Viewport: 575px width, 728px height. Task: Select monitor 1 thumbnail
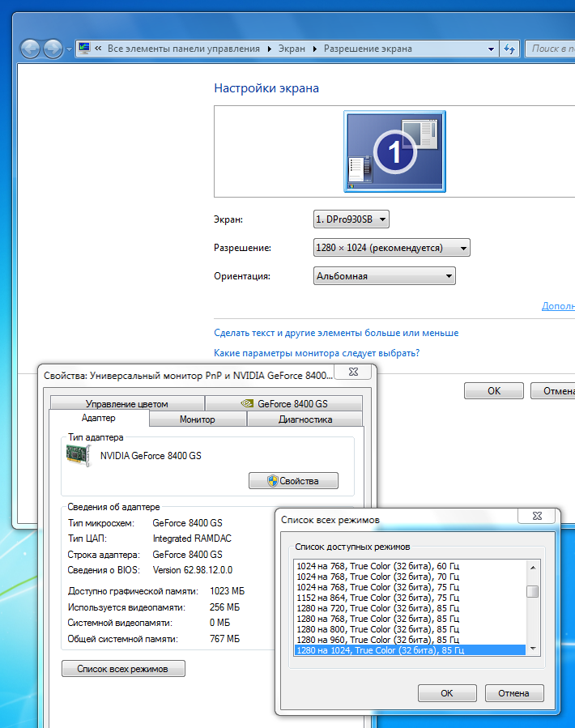coord(394,151)
